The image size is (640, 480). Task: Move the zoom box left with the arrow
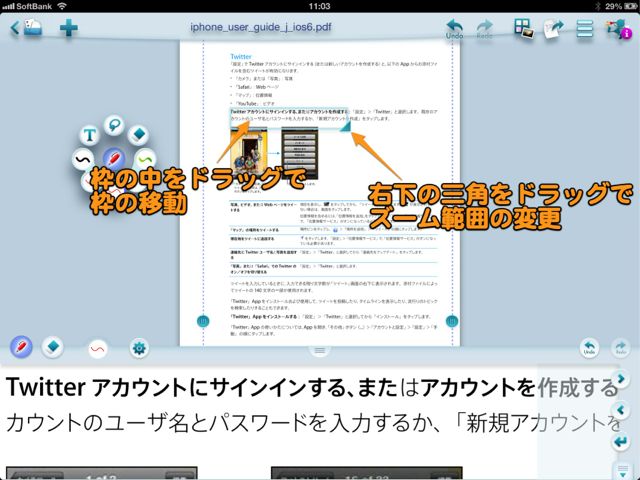[x=621, y=409]
